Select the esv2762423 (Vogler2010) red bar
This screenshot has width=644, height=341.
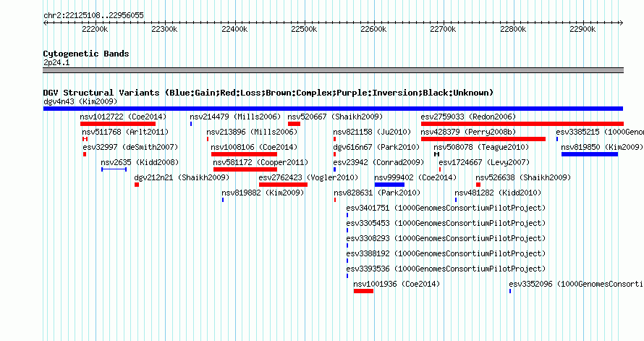[x=283, y=185]
